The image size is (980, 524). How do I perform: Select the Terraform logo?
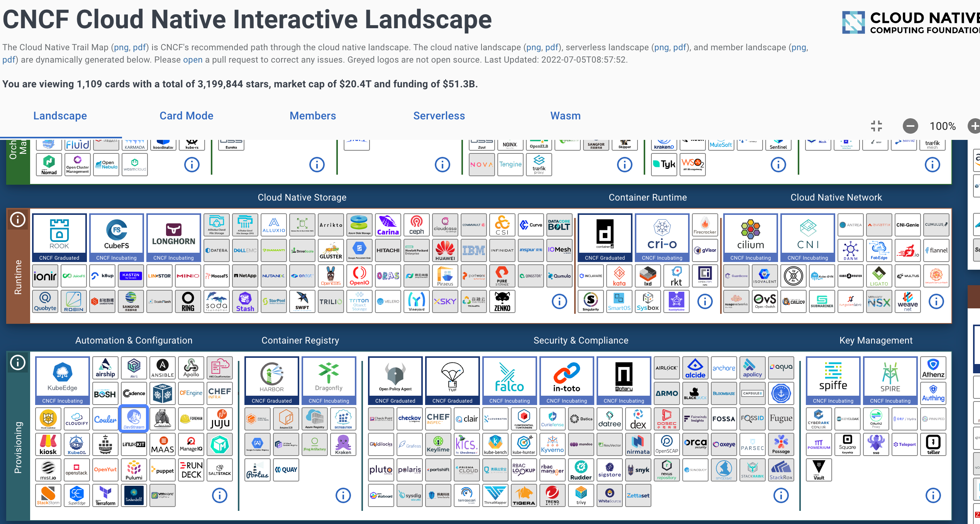click(x=105, y=495)
